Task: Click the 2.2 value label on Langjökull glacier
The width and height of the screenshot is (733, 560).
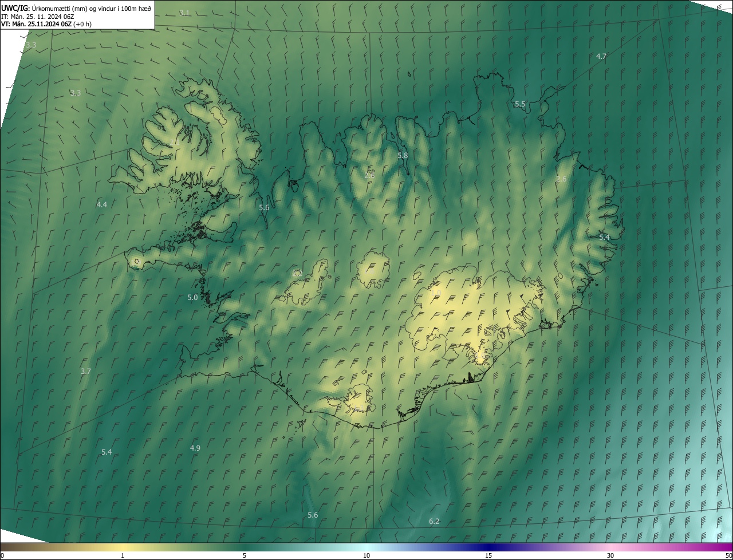Action: [x=297, y=273]
